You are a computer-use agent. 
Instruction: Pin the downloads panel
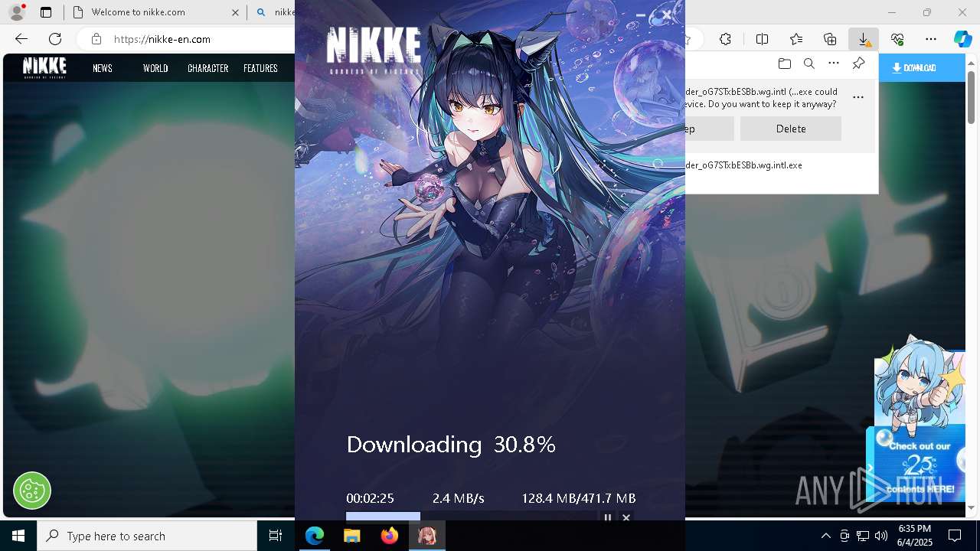point(859,64)
